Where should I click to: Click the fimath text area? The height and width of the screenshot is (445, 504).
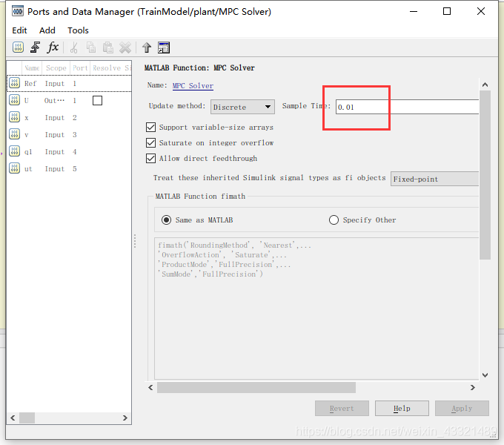[x=316, y=309]
